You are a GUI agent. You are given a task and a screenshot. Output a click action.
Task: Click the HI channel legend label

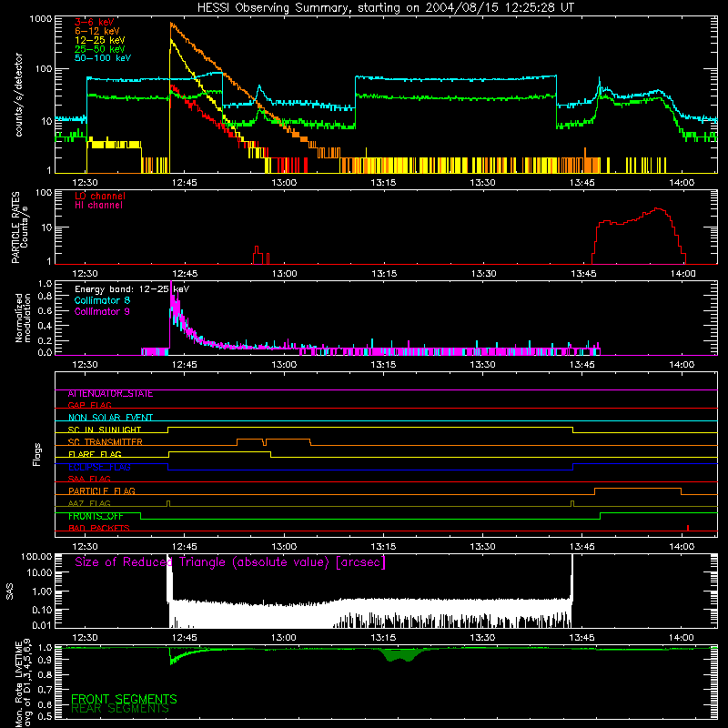tap(98, 206)
